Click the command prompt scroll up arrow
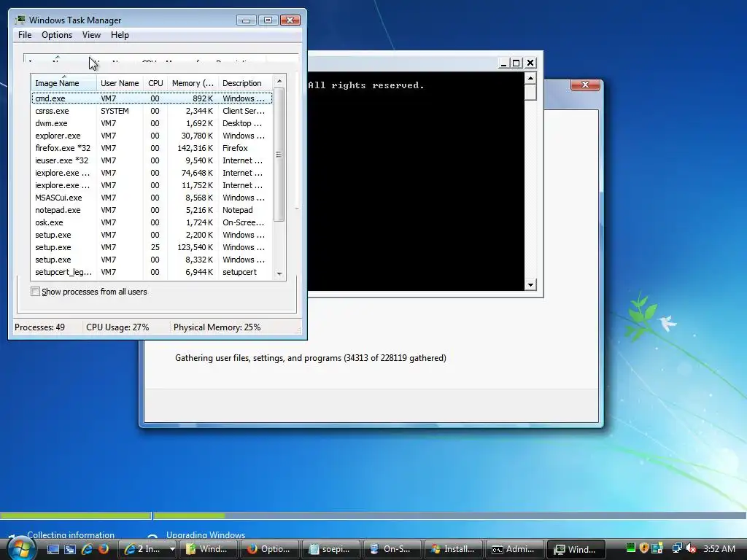The image size is (747, 560). (x=530, y=78)
